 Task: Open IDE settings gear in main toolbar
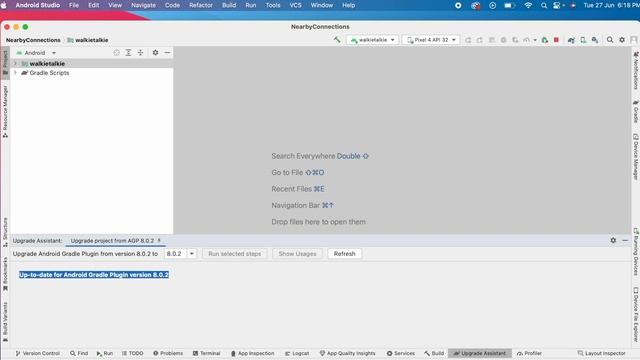(x=622, y=40)
